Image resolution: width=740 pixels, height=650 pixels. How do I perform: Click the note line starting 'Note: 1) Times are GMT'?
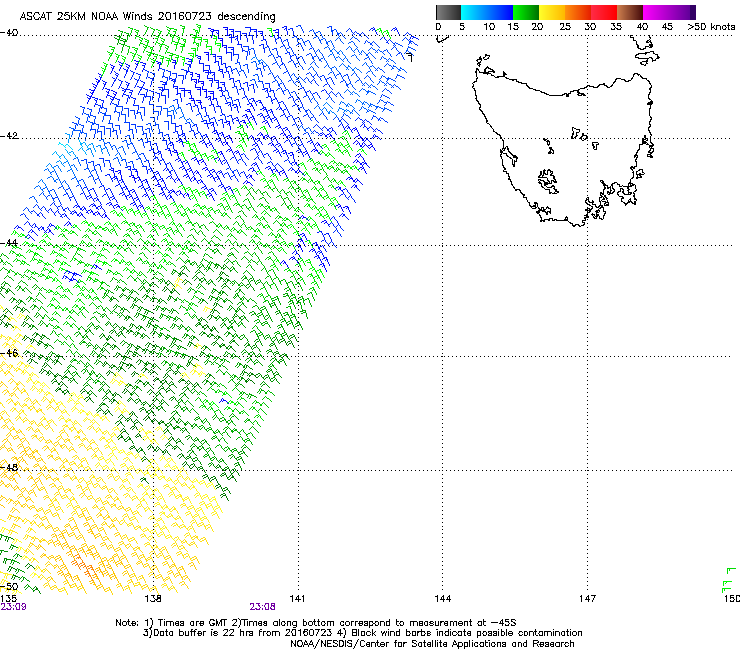pos(316,623)
